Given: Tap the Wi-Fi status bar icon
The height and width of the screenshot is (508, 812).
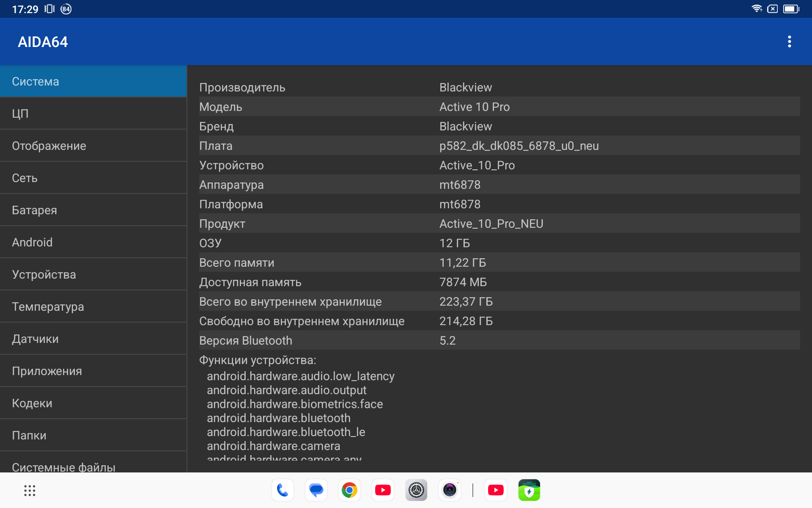Looking at the screenshot, I should [x=757, y=9].
